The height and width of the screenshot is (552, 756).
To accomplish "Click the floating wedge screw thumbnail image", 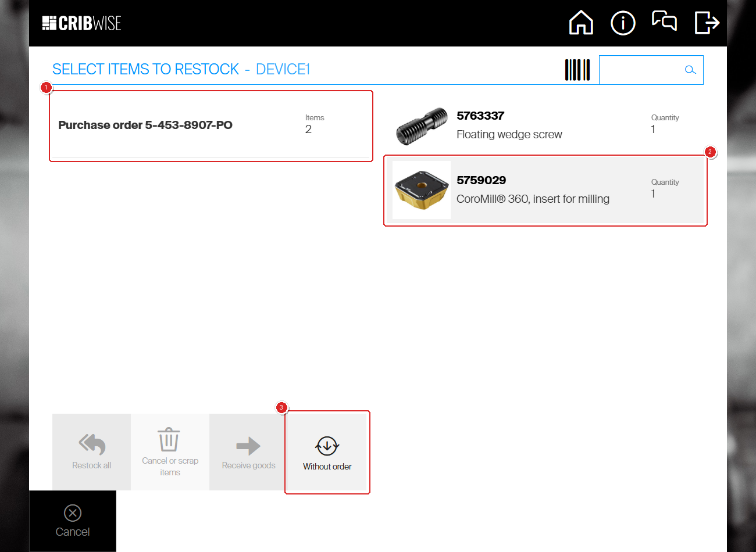I will click(x=422, y=126).
